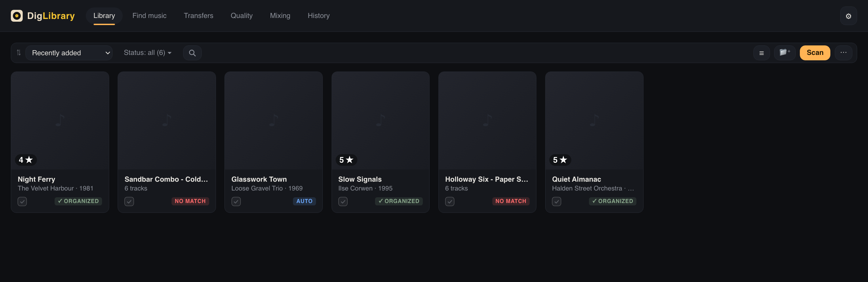This screenshot has width=868, height=282.
Task: Click the orange Scan button
Action: 815,53
